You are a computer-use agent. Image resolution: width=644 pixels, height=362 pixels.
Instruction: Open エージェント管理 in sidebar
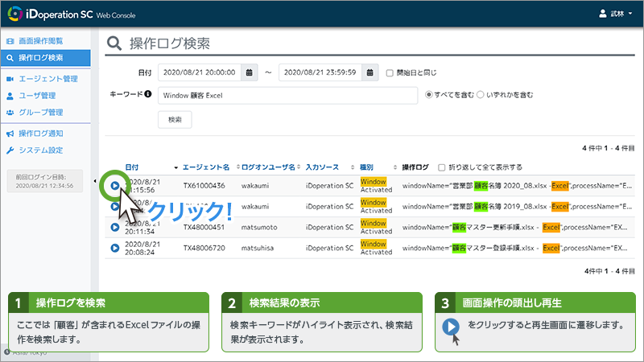point(48,79)
